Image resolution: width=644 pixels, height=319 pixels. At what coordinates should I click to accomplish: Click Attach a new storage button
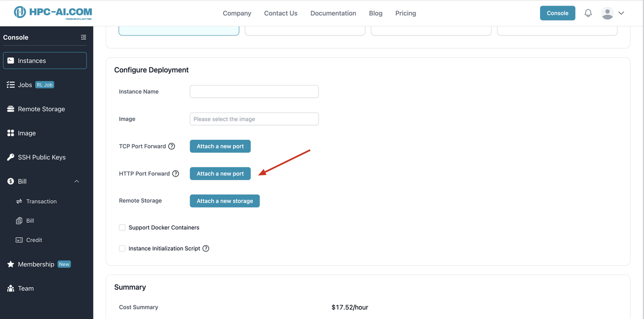(x=224, y=201)
